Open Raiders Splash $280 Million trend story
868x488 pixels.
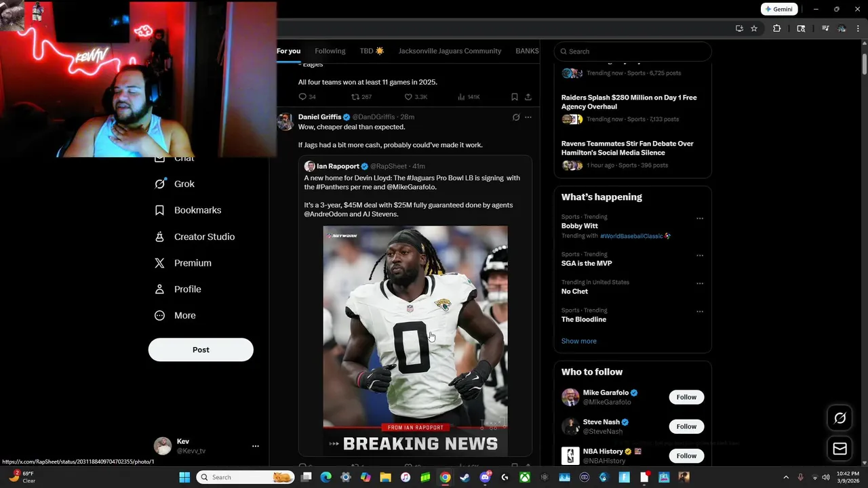point(629,102)
